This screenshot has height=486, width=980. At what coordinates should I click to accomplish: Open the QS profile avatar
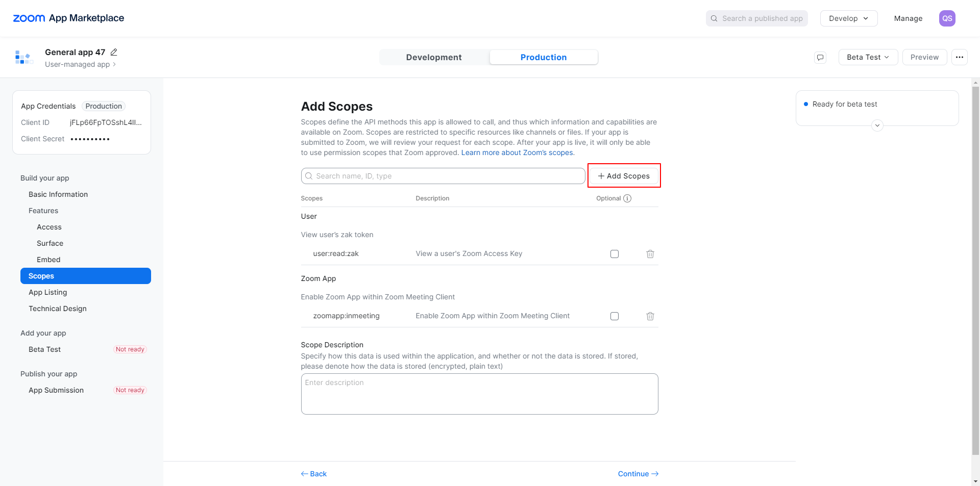click(947, 18)
